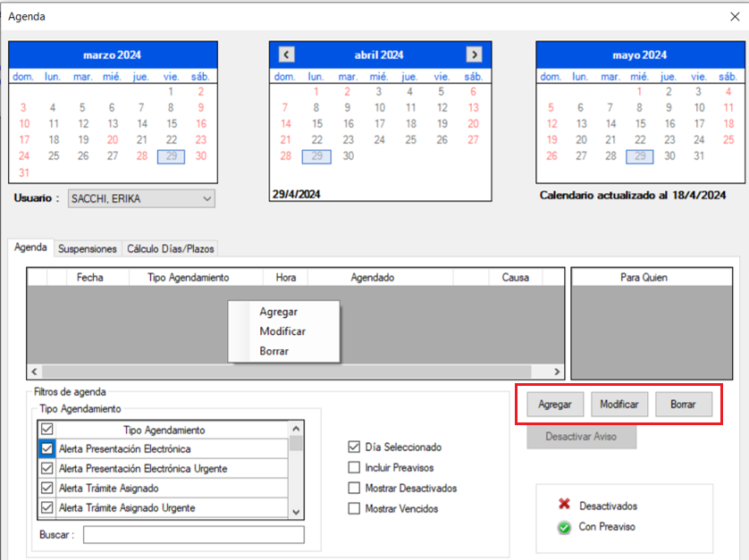Open the Usuario dropdown SACCHI, ERIKA

pos(141,198)
